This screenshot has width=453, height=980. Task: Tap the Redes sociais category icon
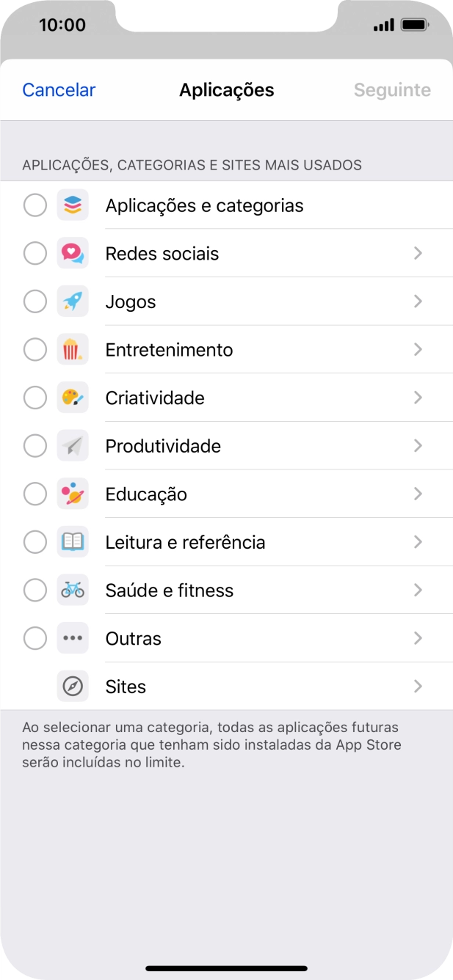click(73, 253)
